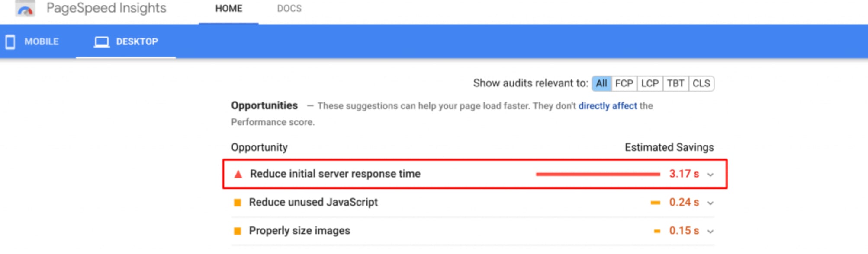The width and height of the screenshot is (868, 254).
Task: Click the desktop laptop icon
Action: (x=102, y=42)
